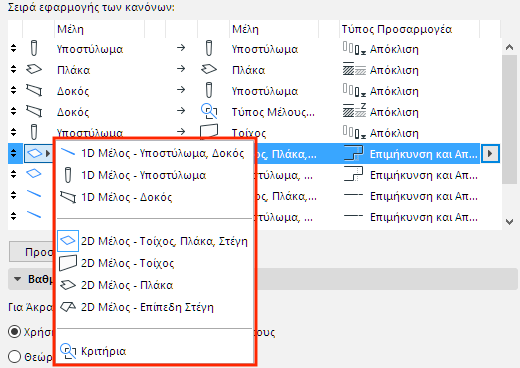Select the 'Χρήσ...' radio button

click(14, 332)
